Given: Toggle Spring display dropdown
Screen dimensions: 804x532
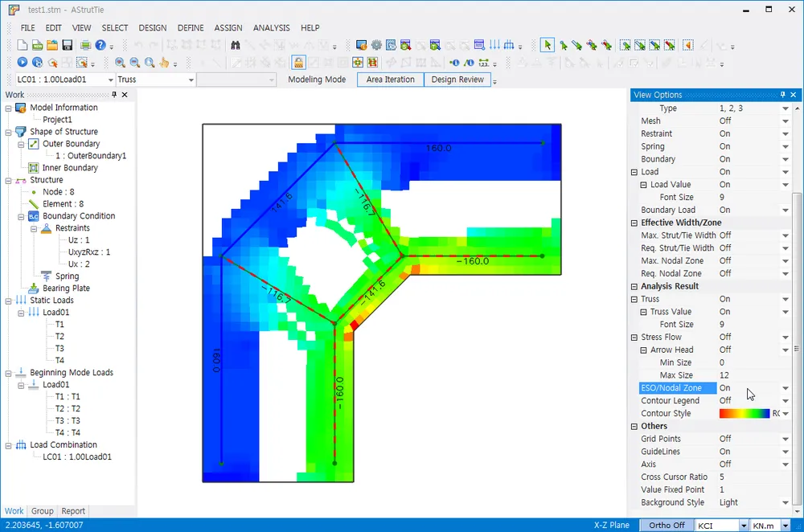Looking at the screenshot, I should point(785,146).
